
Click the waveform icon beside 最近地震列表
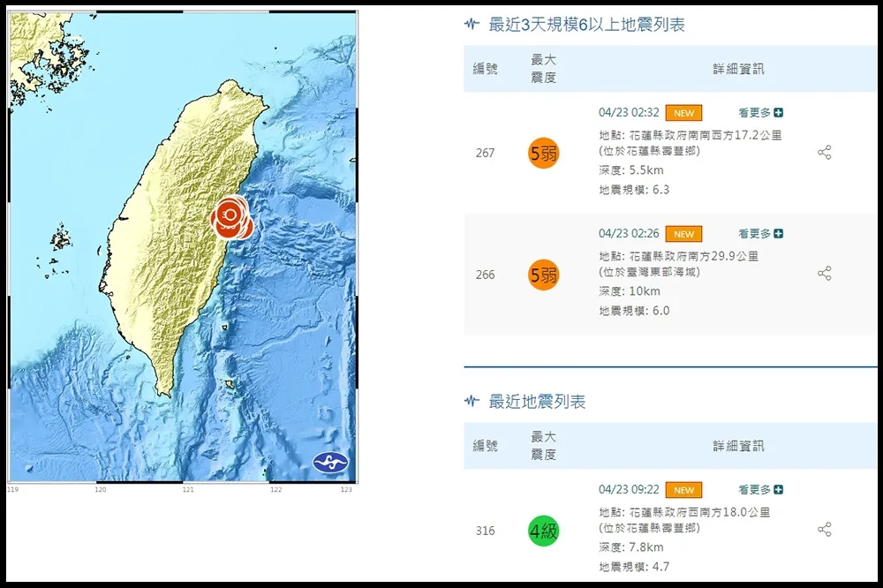[472, 401]
